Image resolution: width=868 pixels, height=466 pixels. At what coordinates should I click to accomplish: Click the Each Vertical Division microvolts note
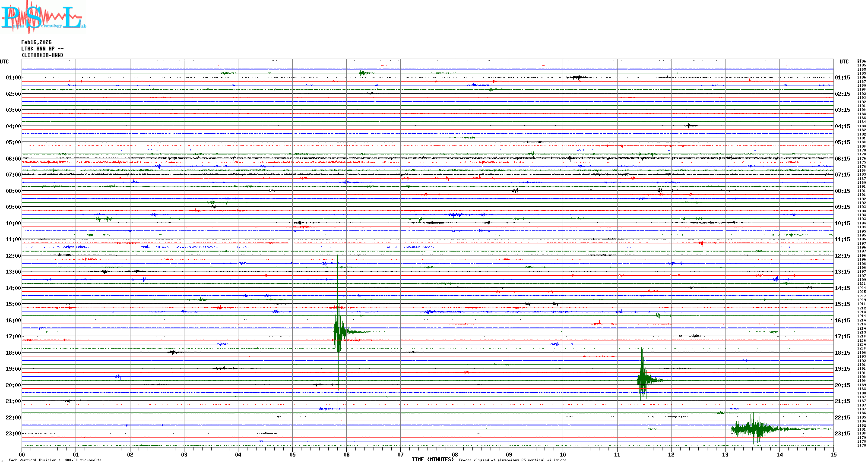(55, 460)
